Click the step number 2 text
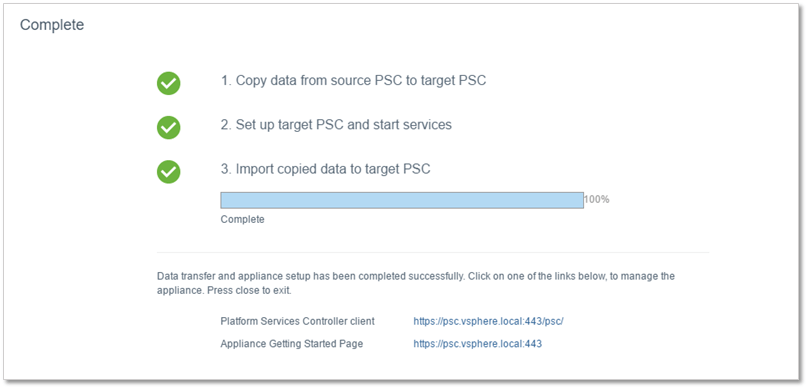Viewport: 808px width, 389px height. (x=226, y=125)
